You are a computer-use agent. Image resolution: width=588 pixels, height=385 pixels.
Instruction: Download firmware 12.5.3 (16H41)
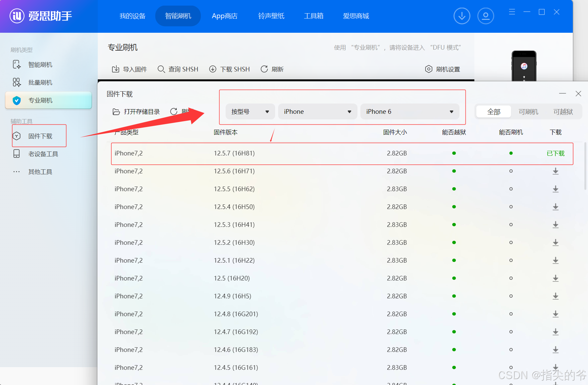[556, 225]
